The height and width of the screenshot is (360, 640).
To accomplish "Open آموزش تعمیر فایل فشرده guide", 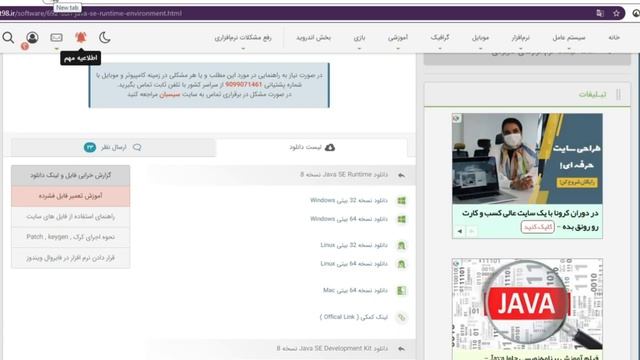I will [71, 196].
